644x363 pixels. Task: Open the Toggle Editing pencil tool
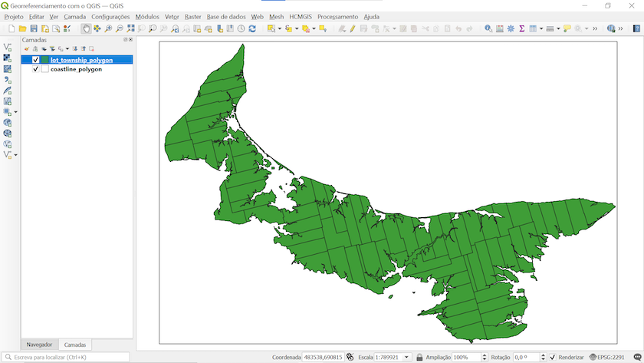[352, 28]
